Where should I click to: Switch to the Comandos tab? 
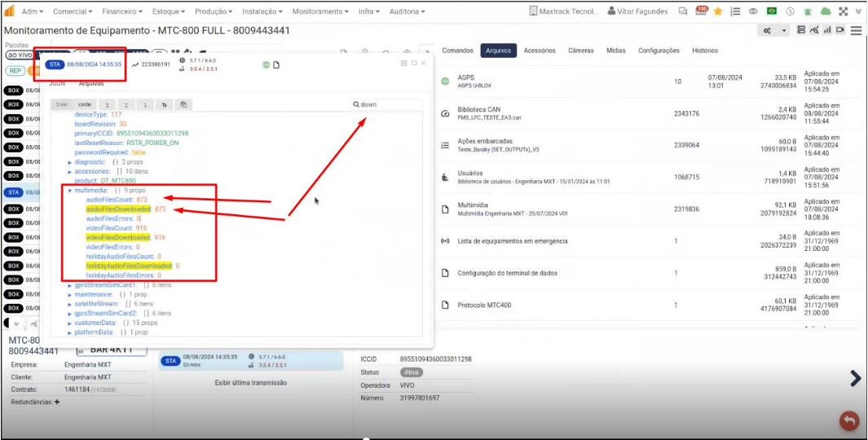pos(457,51)
